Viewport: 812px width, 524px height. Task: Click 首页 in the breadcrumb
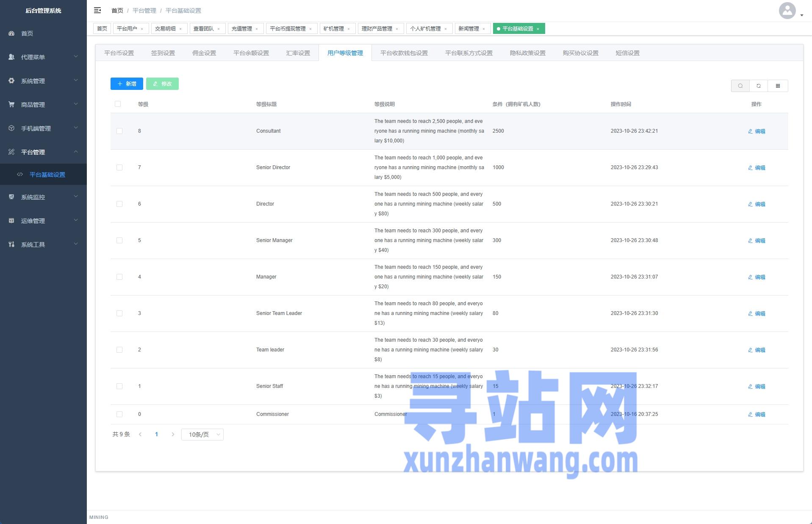tap(117, 11)
